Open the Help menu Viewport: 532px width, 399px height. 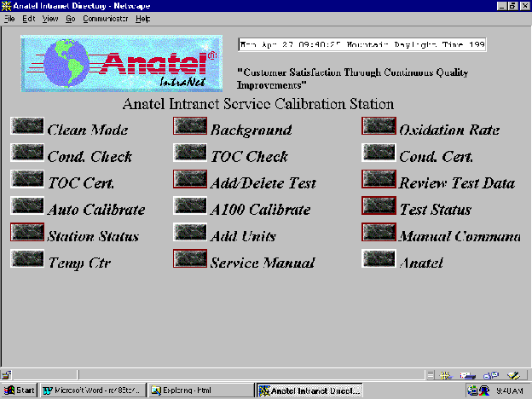click(143, 19)
